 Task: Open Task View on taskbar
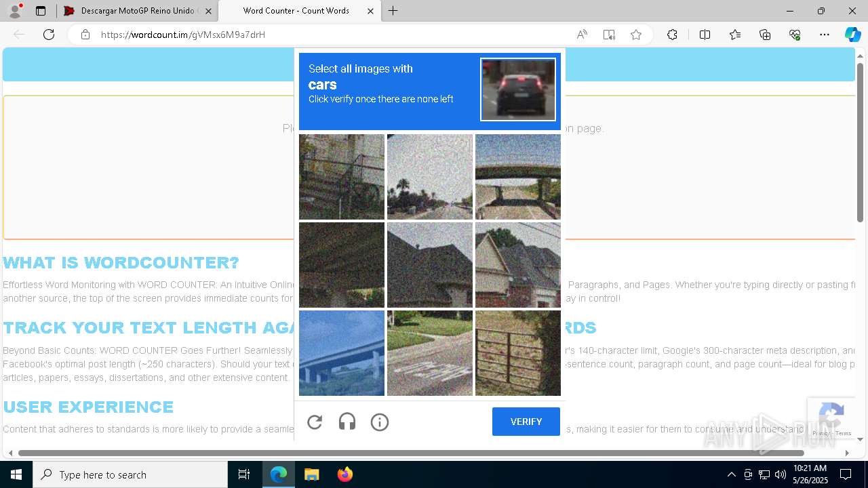tap(244, 474)
